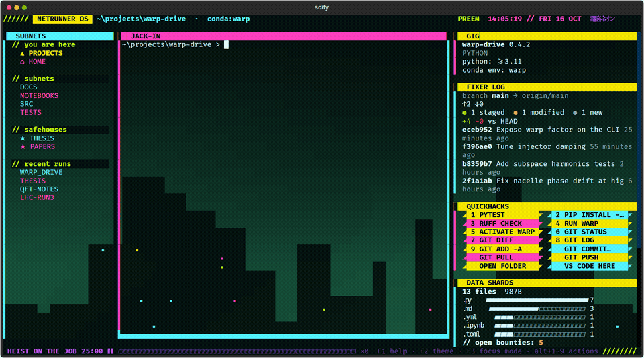Screen dimensions: 644x358
Task: Click the GIT COMMIT… quickhack
Action: 590,249
